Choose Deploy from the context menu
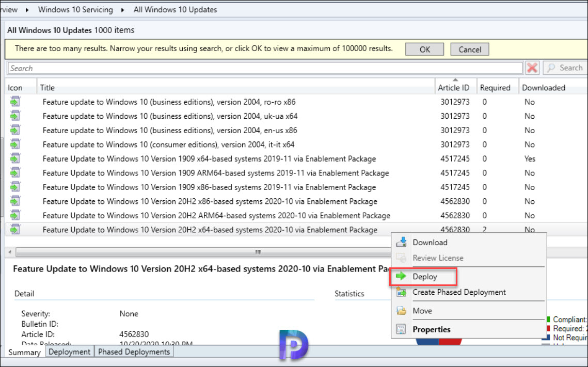588x367 pixels. tap(424, 277)
